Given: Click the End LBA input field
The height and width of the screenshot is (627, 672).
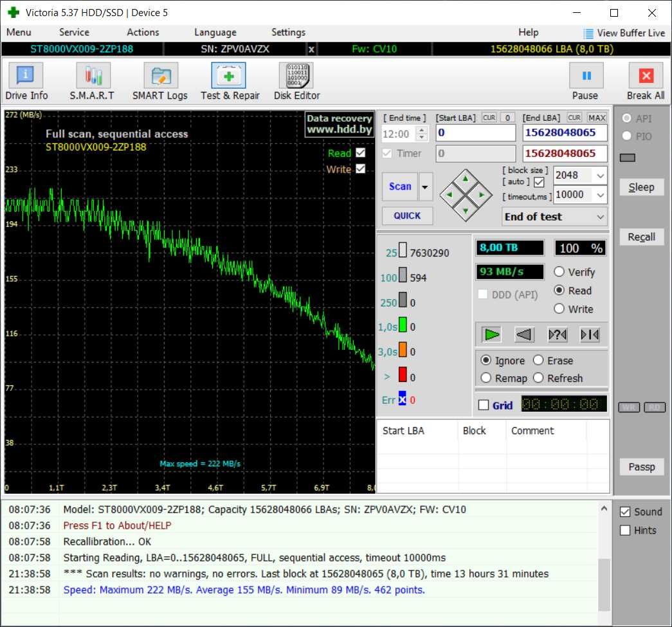Looking at the screenshot, I should point(565,133).
